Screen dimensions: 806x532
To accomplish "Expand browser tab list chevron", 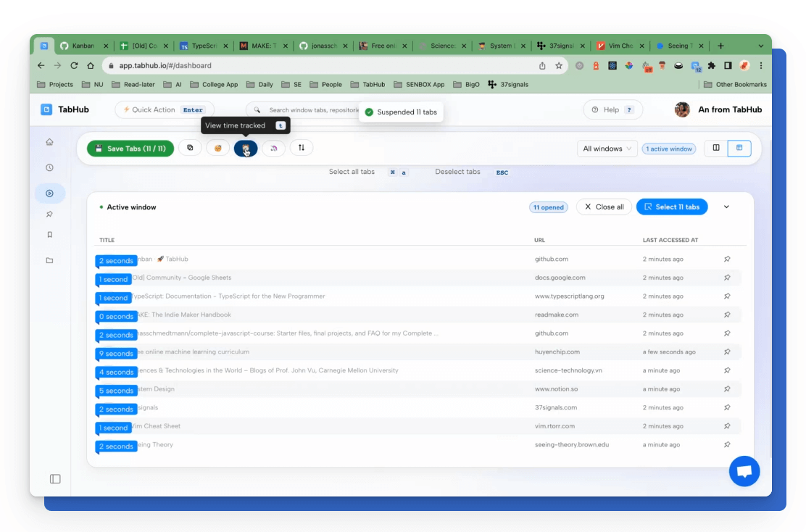I will (x=761, y=46).
